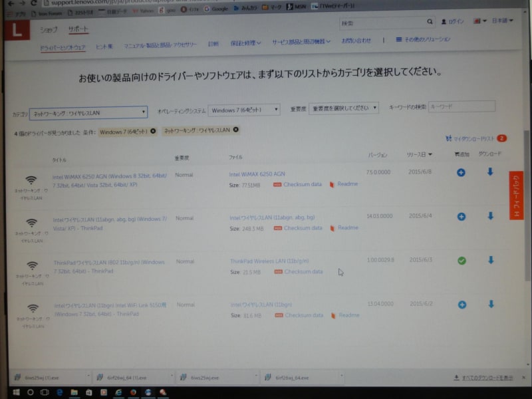Open the Hints (ヒント集) nav item
The width and height of the screenshot is (532, 399).
coord(104,47)
